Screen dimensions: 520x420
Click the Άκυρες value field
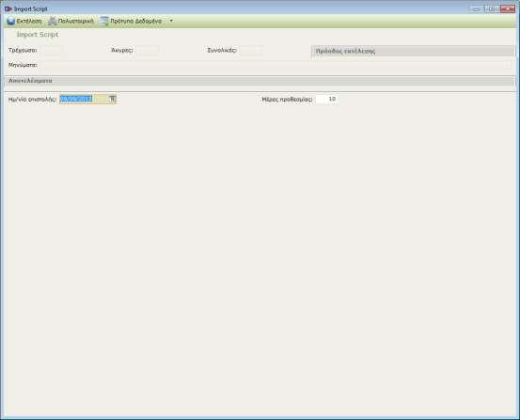(x=148, y=51)
